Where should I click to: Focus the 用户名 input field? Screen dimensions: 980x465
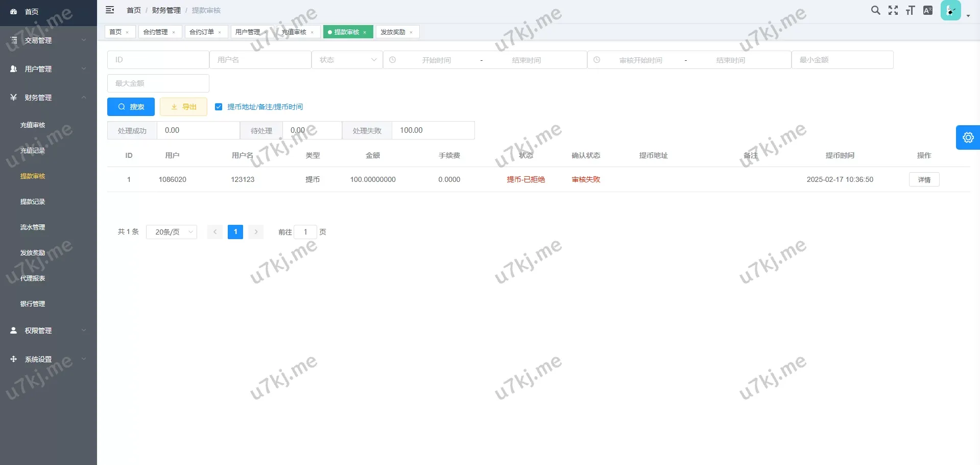click(x=260, y=60)
